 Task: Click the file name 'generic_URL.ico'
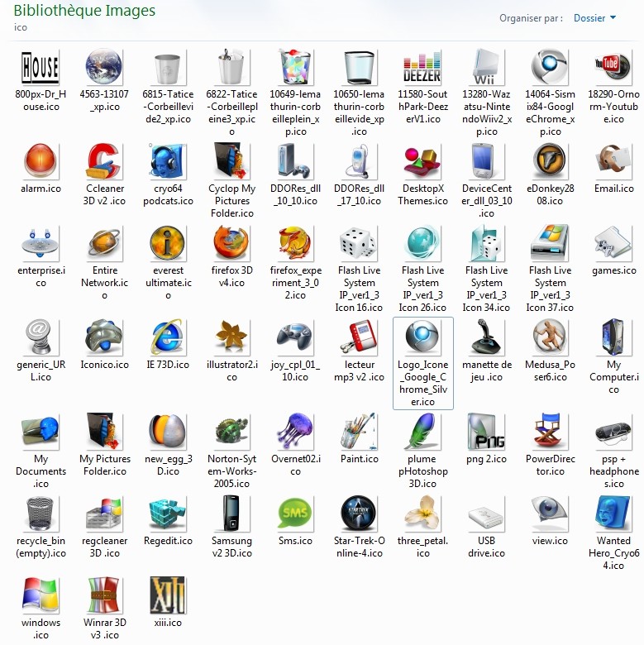click(x=41, y=370)
